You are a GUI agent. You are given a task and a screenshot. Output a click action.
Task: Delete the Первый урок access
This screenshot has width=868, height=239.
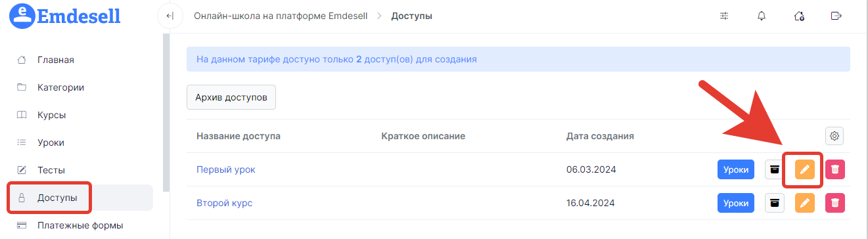point(835,169)
